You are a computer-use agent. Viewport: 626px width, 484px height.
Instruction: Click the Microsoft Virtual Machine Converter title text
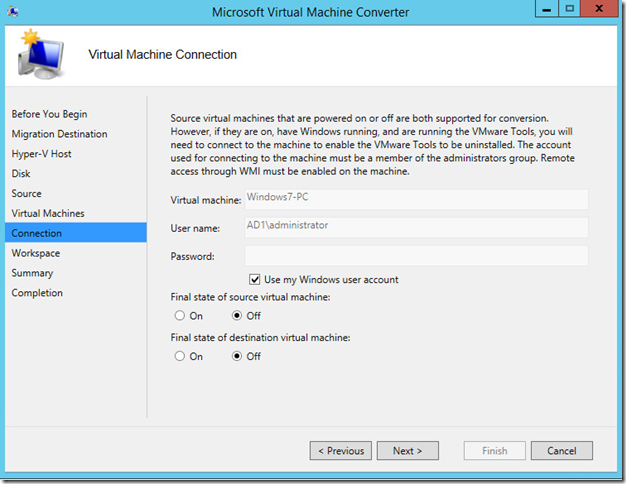310,12
